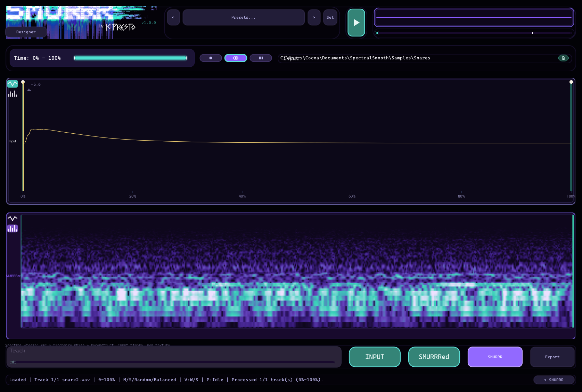Click the SNURRR button in status bar
582x392 pixels.
coord(554,380)
